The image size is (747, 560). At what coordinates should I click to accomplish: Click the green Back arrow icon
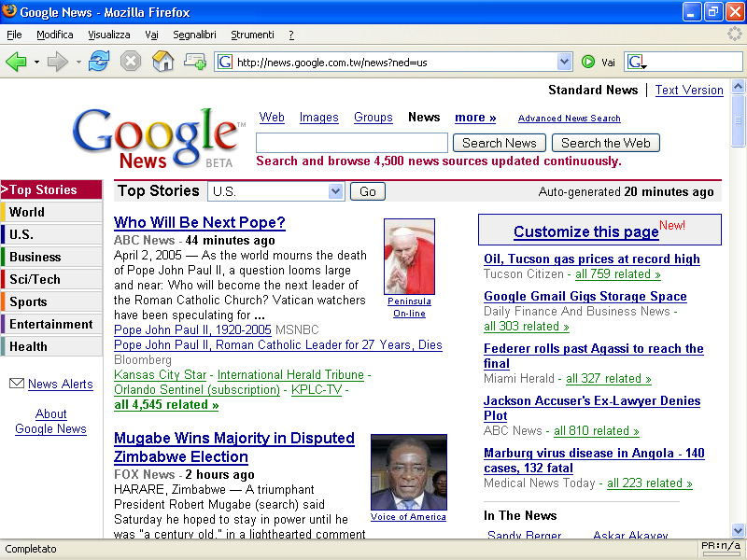[x=16, y=62]
